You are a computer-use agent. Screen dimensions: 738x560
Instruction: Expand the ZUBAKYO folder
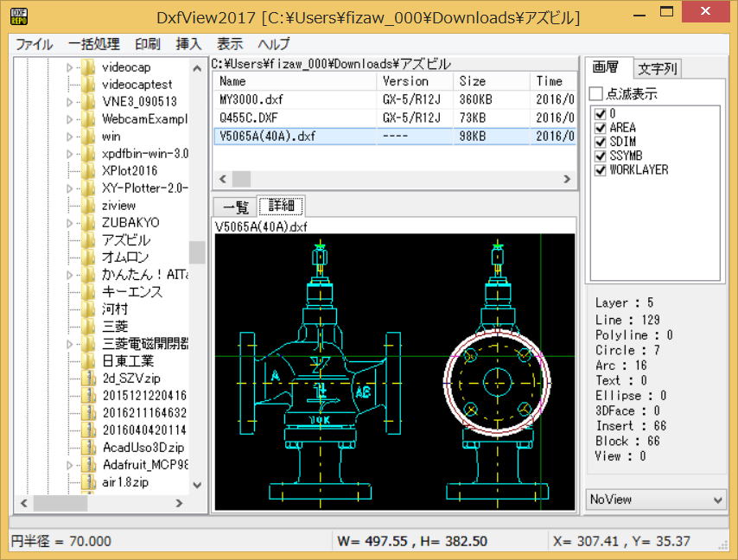tap(70, 223)
